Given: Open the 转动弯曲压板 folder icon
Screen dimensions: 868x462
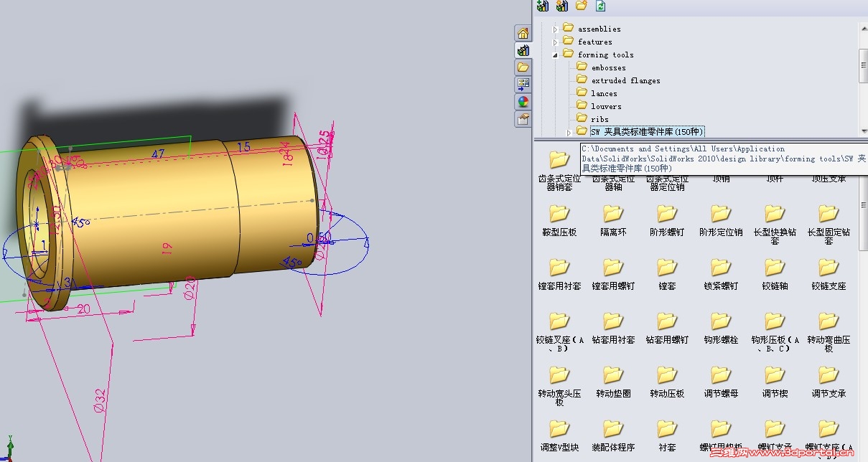Looking at the screenshot, I should [x=829, y=321].
